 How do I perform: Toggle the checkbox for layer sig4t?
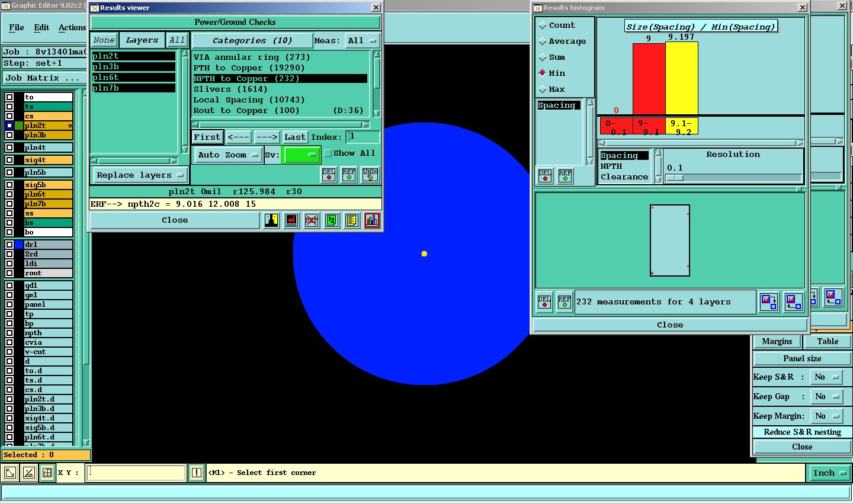click(9, 160)
